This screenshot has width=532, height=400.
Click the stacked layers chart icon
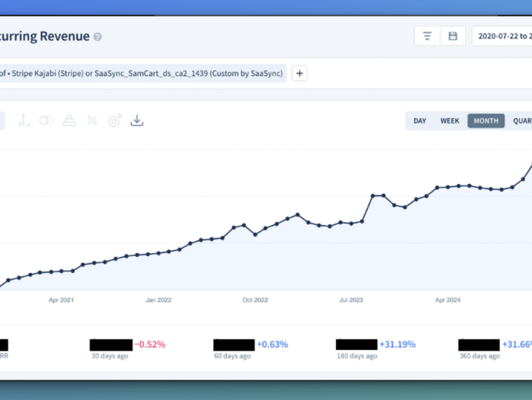[69, 121]
